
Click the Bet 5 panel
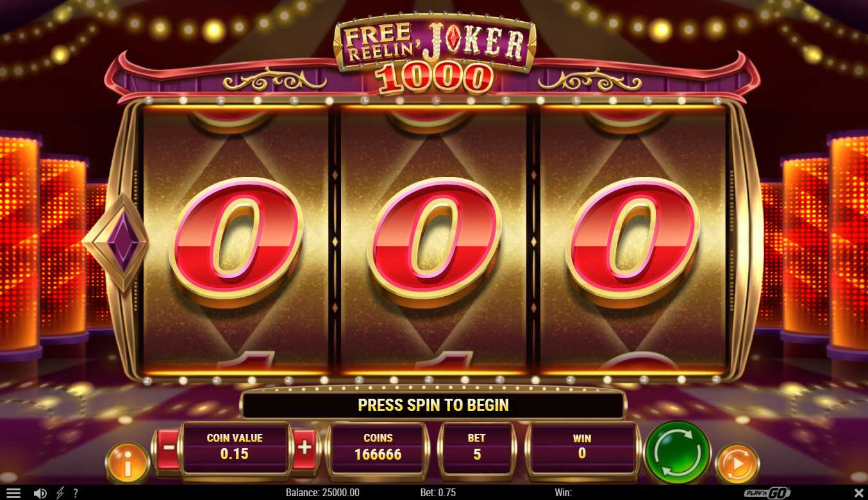coord(476,447)
